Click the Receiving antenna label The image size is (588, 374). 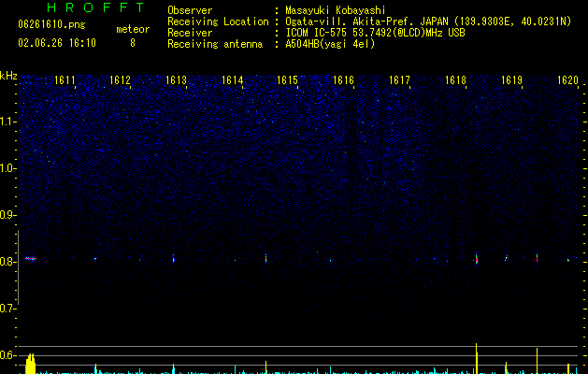click(215, 44)
